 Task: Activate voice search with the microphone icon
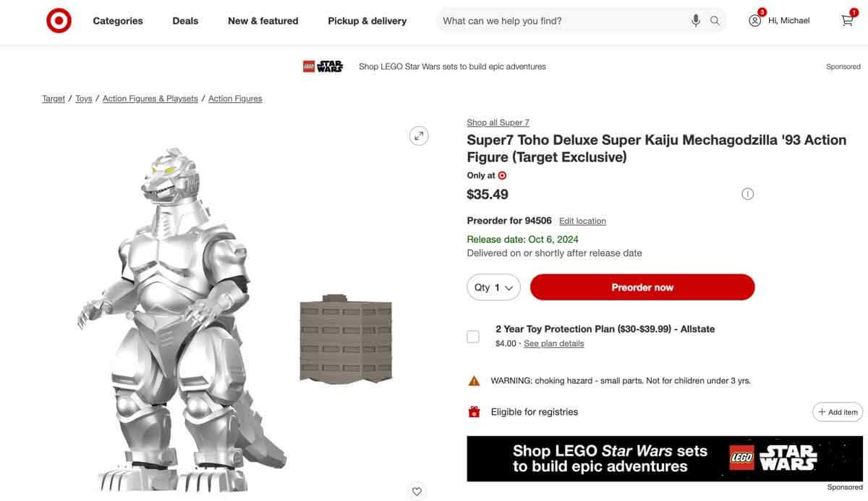695,20
